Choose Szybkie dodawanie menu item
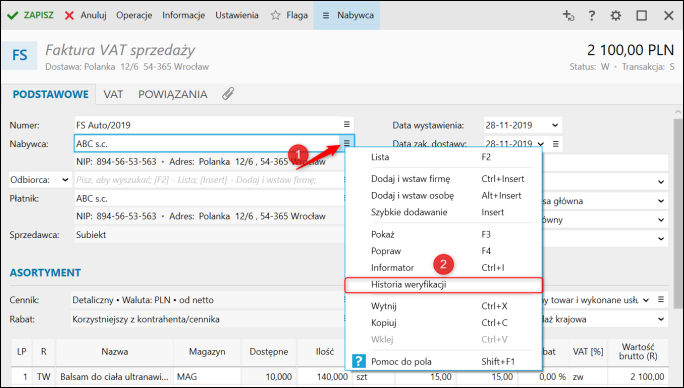This screenshot has width=684, height=388. (x=443, y=212)
